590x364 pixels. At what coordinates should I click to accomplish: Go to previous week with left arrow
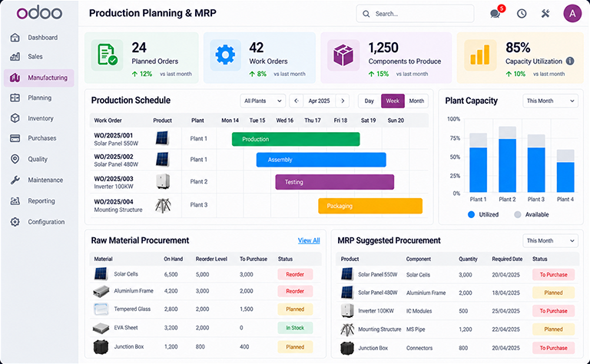point(296,101)
